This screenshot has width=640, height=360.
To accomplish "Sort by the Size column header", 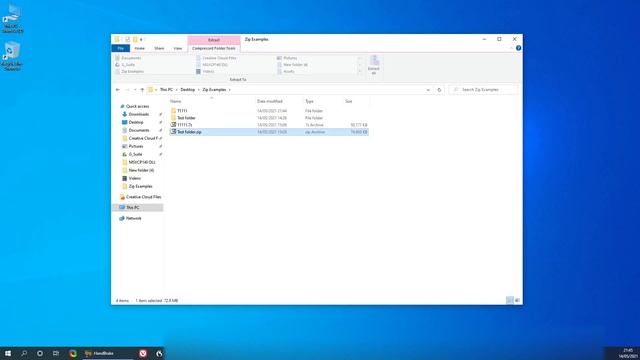I will pos(349,101).
